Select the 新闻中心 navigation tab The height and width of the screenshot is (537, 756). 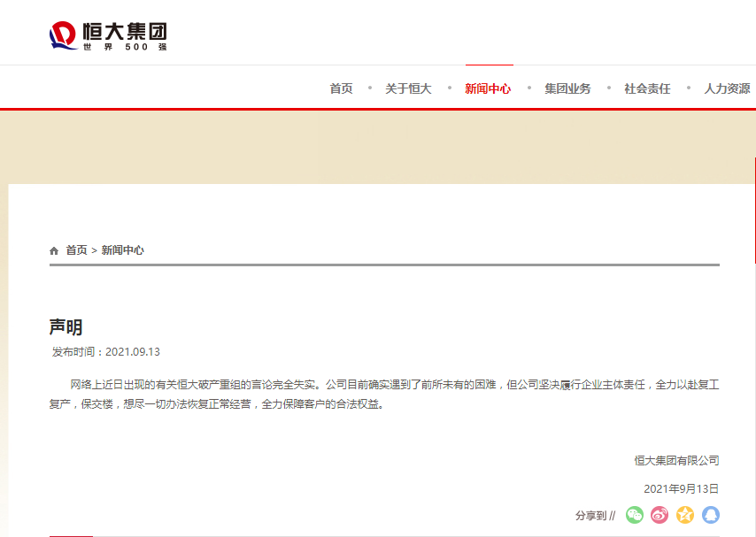click(x=488, y=88)
